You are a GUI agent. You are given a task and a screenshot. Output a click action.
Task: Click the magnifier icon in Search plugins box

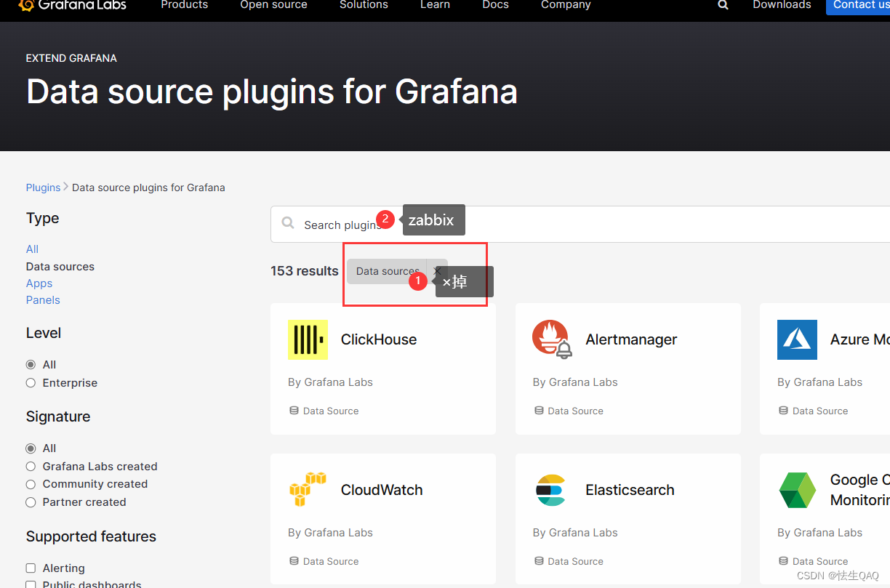(x=288, y=223)
